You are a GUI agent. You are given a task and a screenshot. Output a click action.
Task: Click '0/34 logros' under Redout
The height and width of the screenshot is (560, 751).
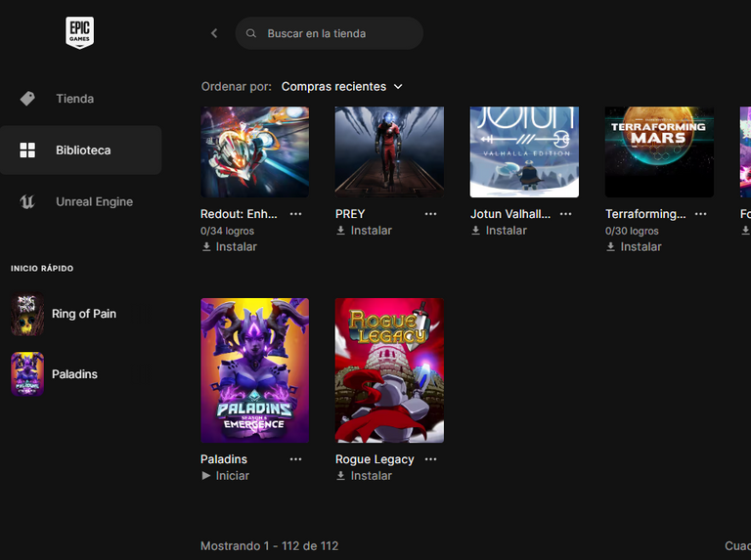pyautogui.click(x=228, y=231)
